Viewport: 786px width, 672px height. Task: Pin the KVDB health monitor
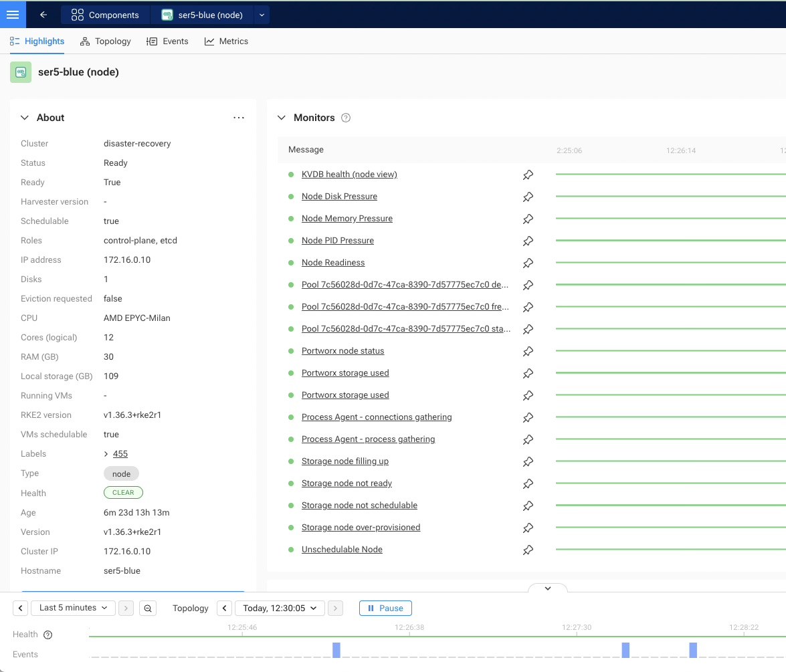coord(528,175)
